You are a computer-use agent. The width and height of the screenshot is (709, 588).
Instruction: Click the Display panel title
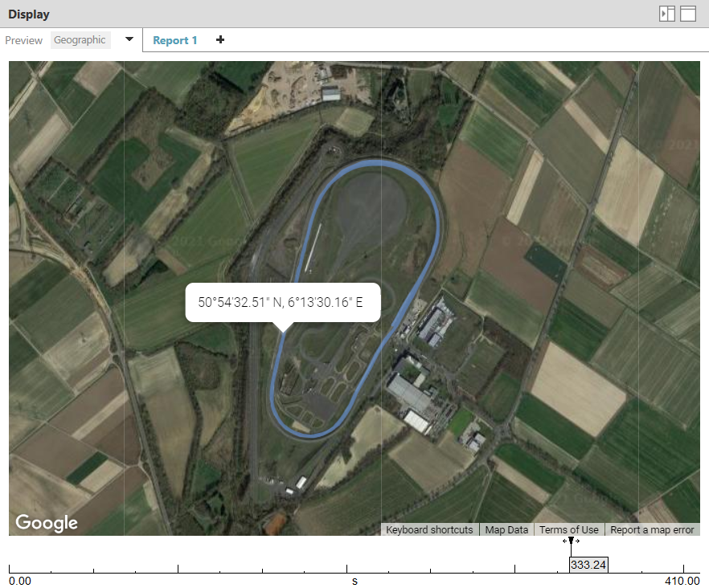[x=29, y=14]
